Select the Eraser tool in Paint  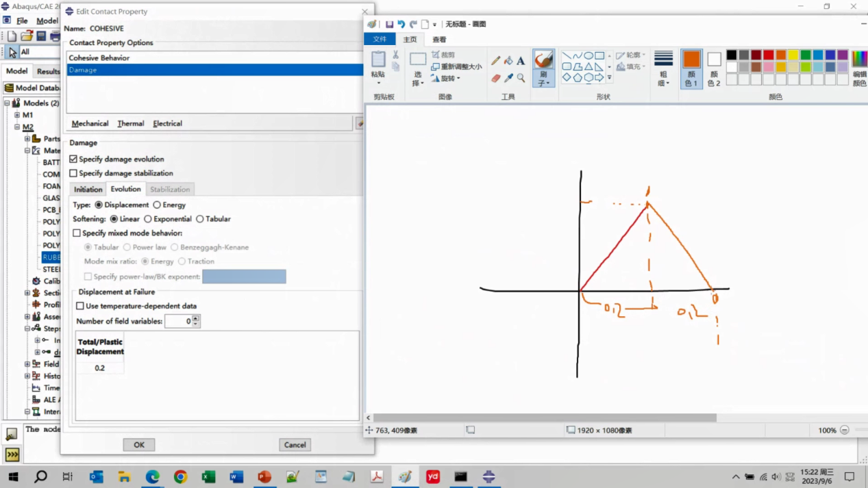tap(496, 78)
